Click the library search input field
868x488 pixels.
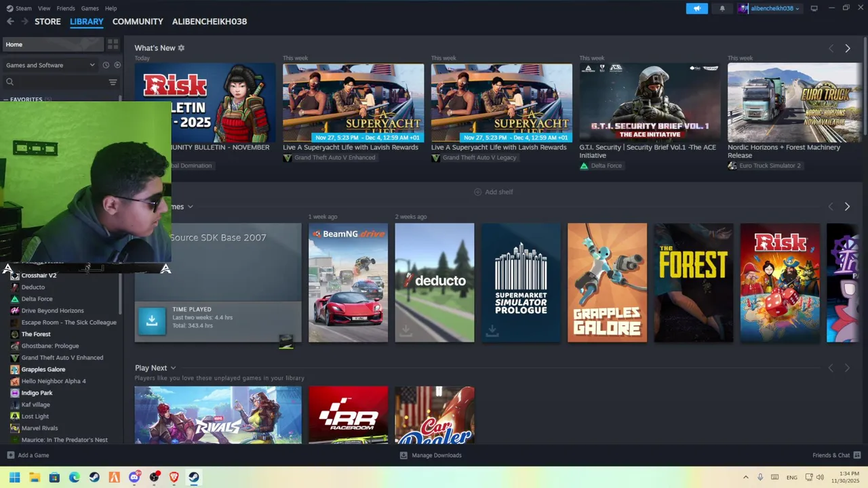[x=61, y=82]
